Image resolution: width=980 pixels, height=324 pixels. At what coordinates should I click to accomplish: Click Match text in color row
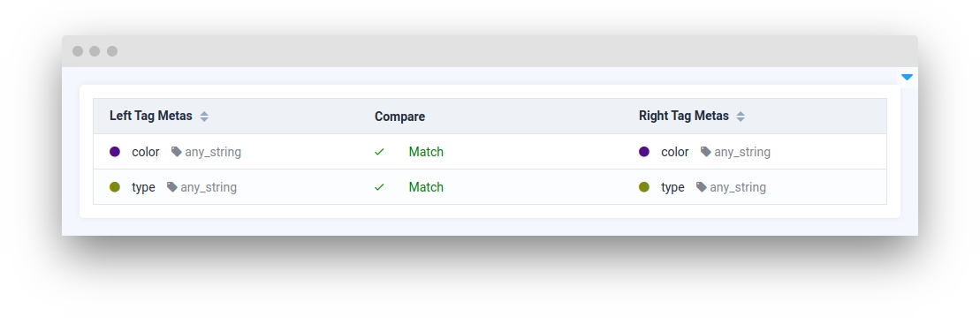[x=426, y=152]
